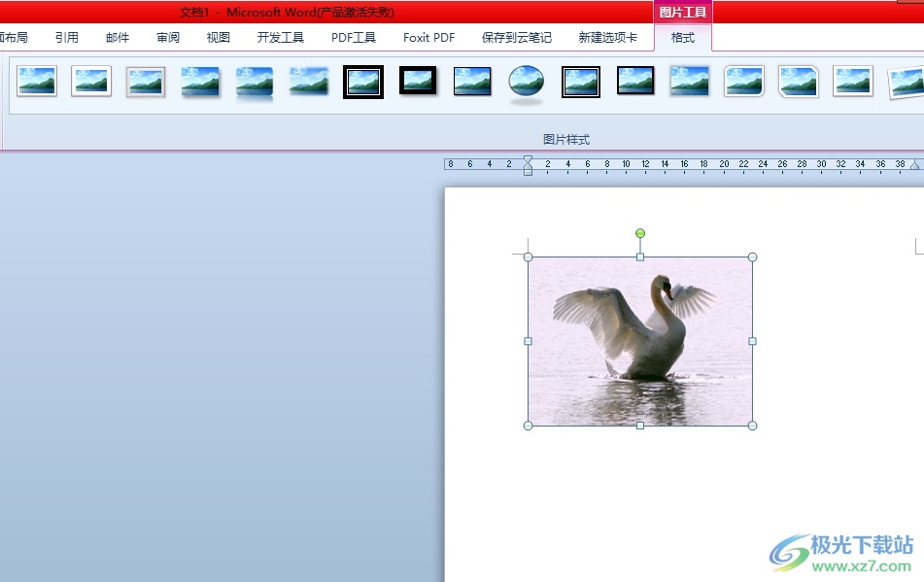Switch to the 视图 tab
924x582 pixels.
[218, 38]
